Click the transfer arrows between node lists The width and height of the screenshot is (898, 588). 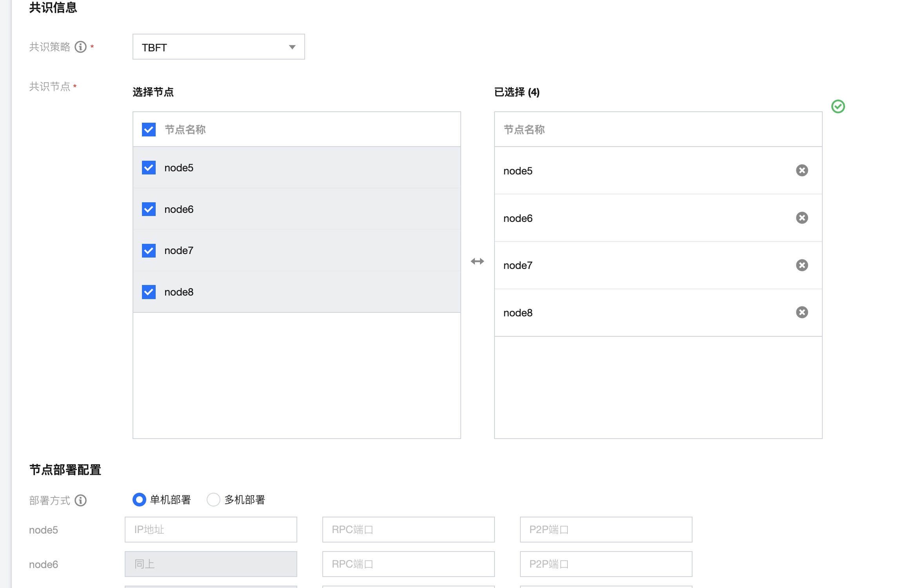click(477, 261)
